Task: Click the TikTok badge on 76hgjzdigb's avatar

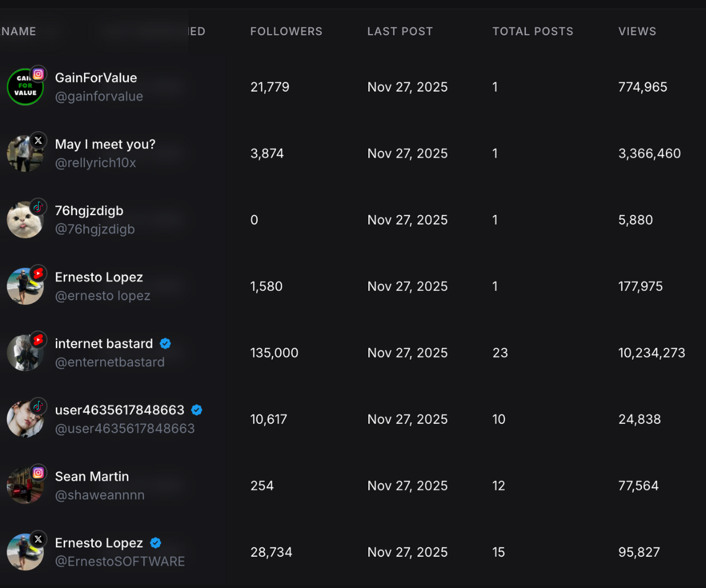Action: tap(38, 207)
